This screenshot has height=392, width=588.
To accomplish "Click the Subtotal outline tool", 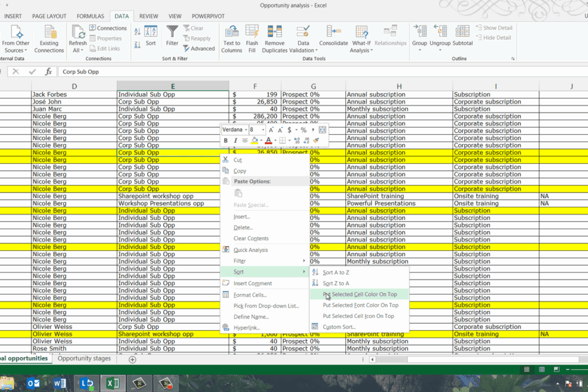I will coord(462,36).
